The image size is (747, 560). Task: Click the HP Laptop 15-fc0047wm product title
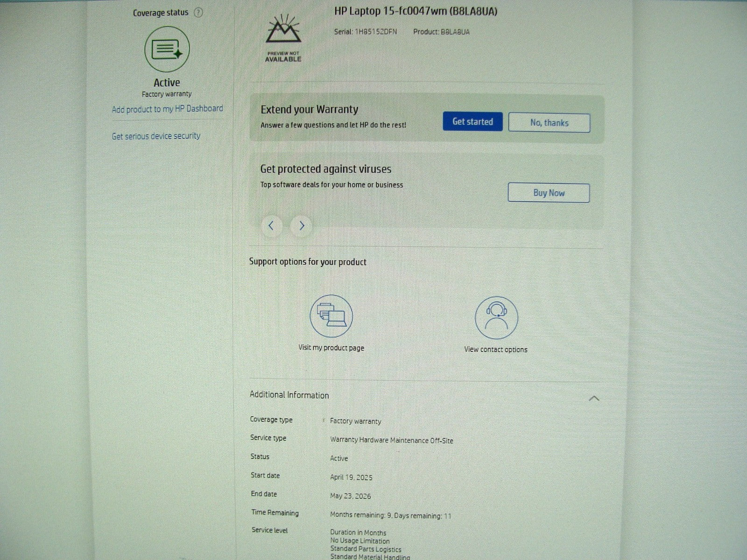[x=415, y=11]
